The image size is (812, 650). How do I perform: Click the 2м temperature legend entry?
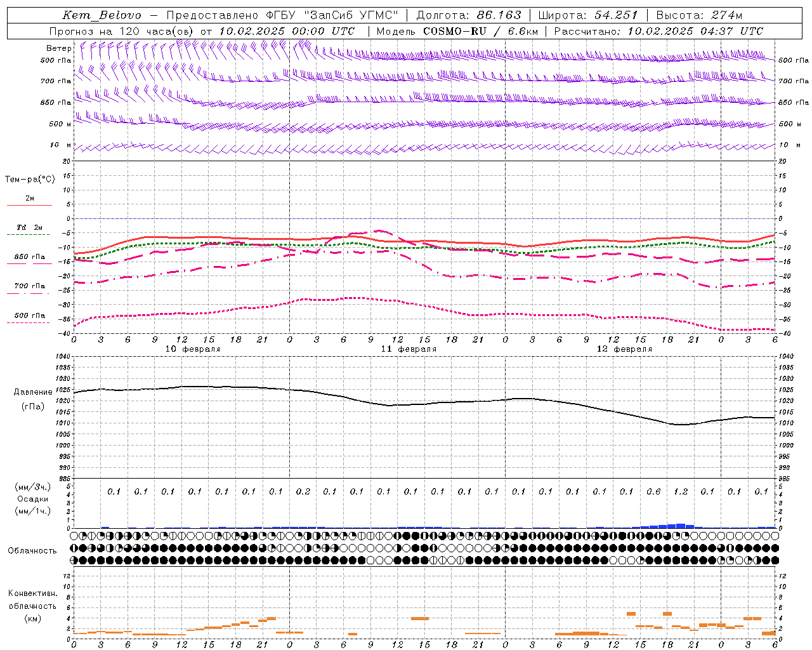[x=29, y=199]
